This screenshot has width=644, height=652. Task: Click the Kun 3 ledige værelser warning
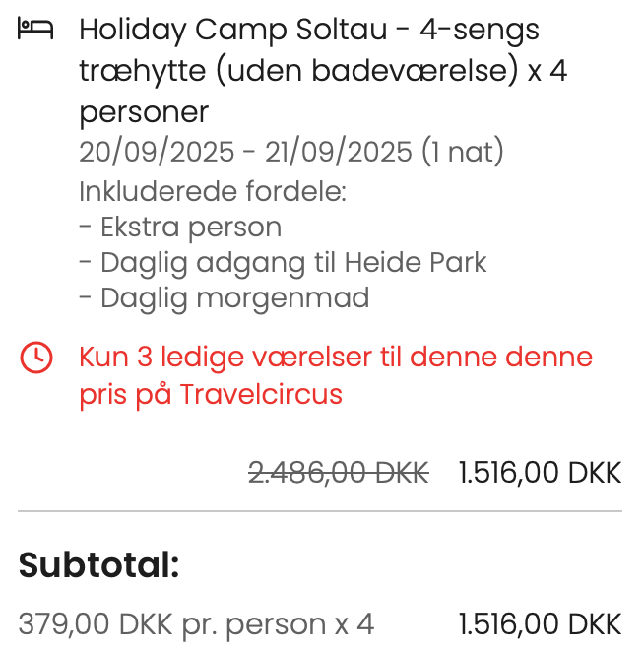336,375
